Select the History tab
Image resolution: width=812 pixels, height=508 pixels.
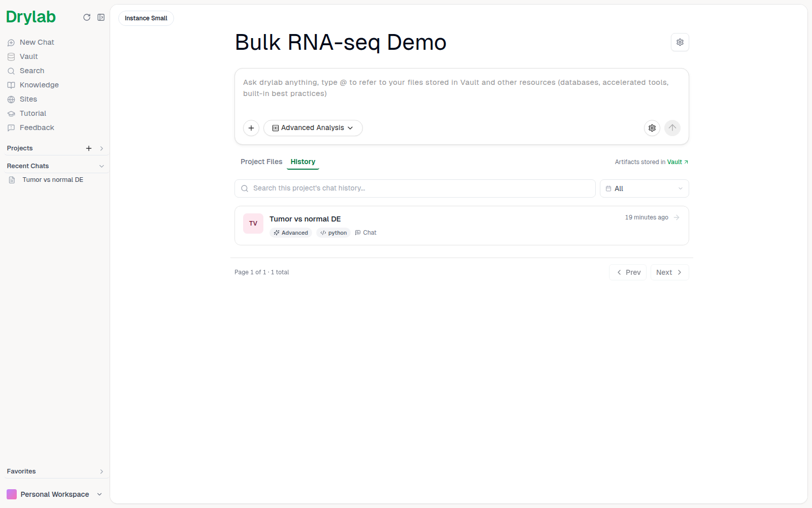coord(303,162)
